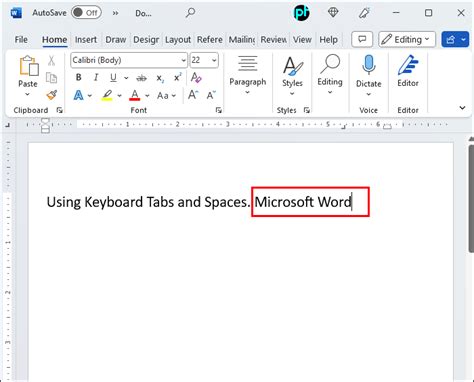Open the File tab
474x382 pixels.
[x=21, y=39]
